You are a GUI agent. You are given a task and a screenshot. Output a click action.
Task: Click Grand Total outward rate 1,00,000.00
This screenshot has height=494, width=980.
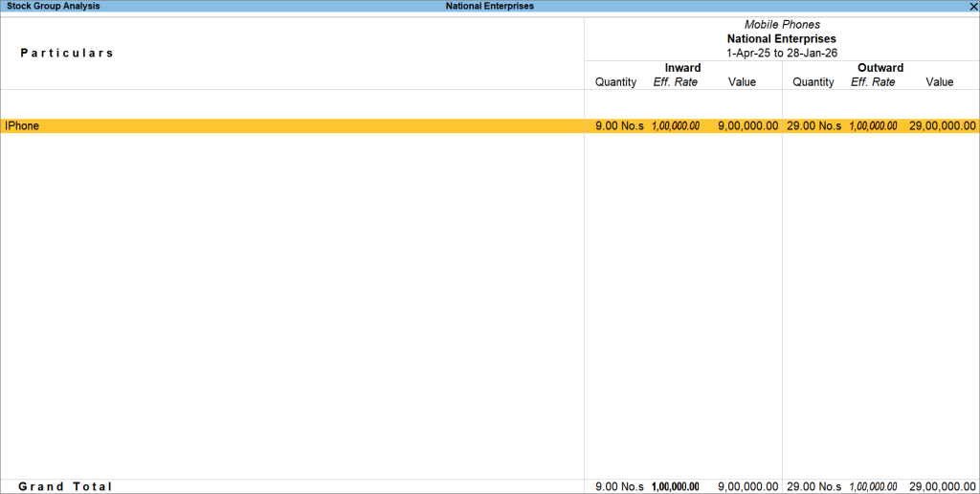pyautogui.click(x=873, y=486)
